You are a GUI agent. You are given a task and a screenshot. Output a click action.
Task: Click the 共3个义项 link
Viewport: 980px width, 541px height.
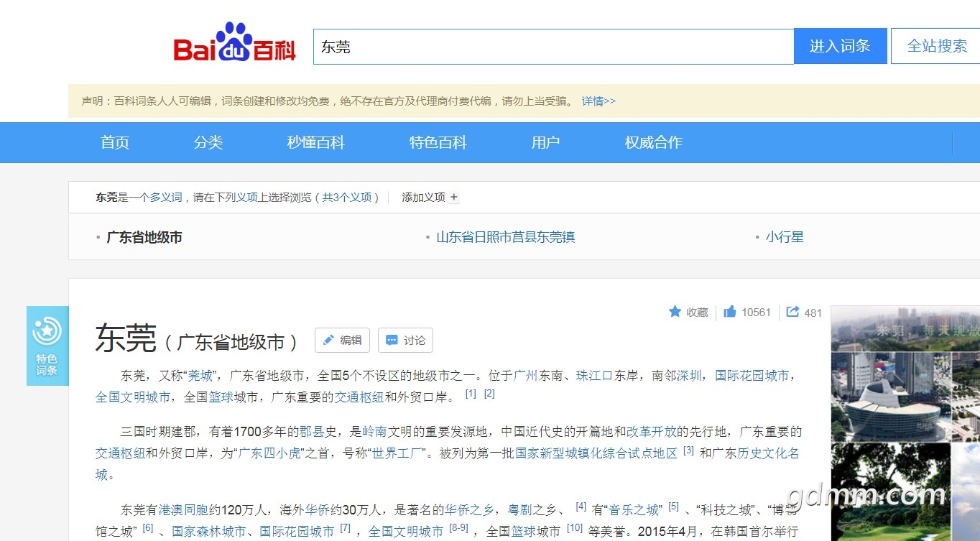(347, 198)
